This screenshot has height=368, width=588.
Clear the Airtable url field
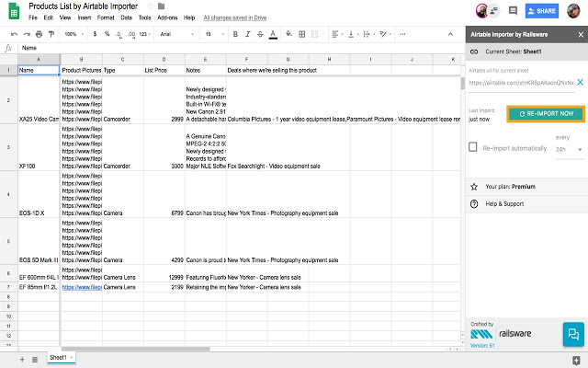pyautogui.click(x=580, y=82)
